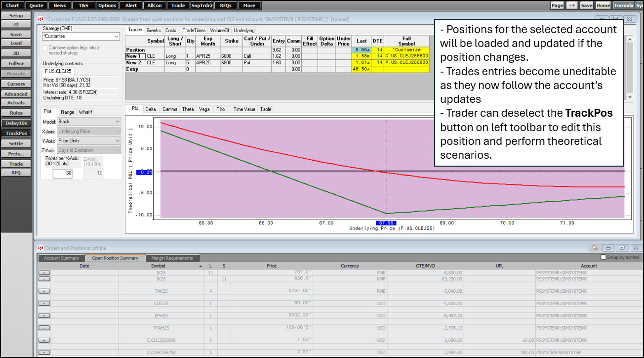Click the link icon in Orders and Positions title bar
Viewport: 644px width, 358px height.
click(595, 248)
